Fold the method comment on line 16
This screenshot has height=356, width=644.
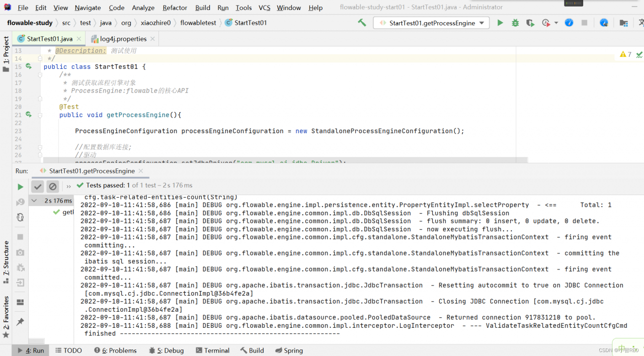point(40,74)
